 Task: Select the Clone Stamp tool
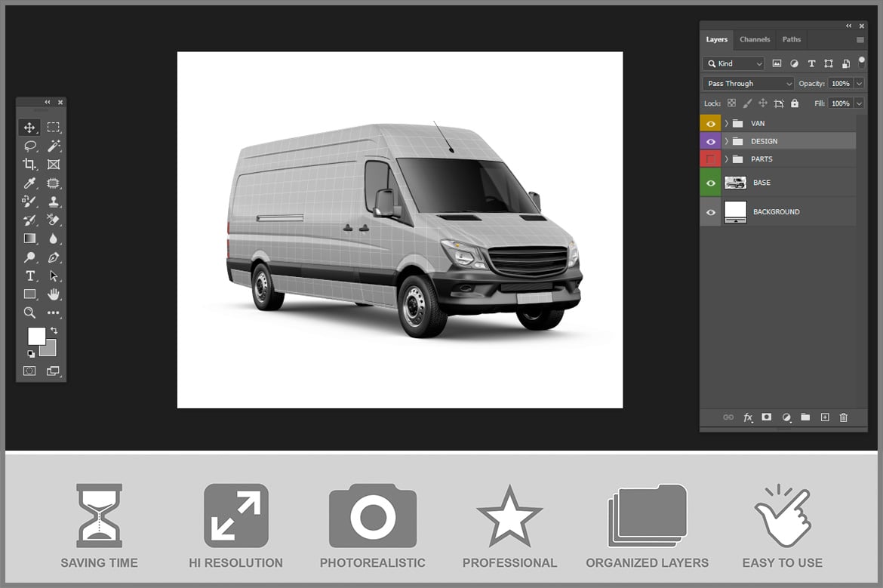pyautogui.click(x=54, y=201)
